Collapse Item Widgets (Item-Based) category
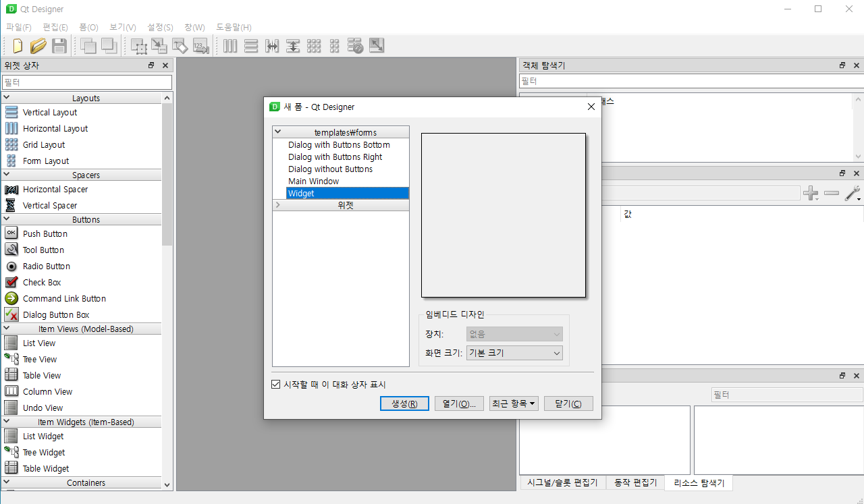Image resolution: width=864 pixels, height=504 pixels. point(7,422)
